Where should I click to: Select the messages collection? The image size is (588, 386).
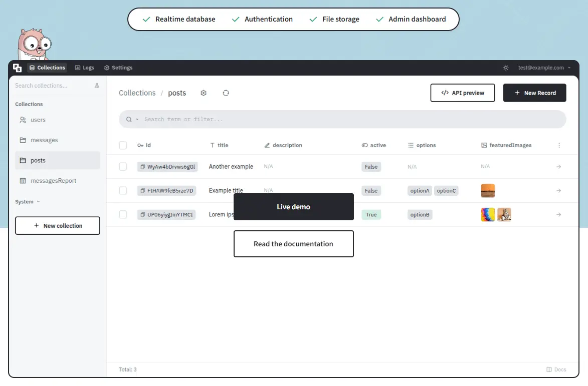pos(57,140)
